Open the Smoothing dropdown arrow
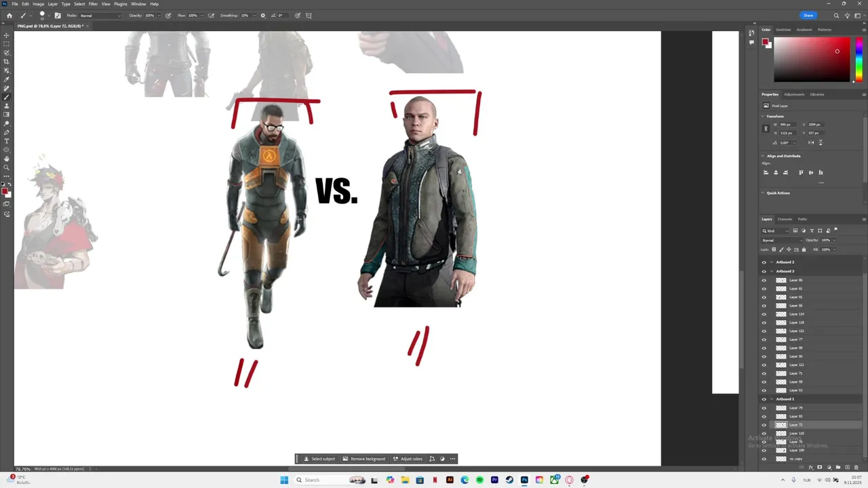 pyautogui.click(x=255, y=16)
